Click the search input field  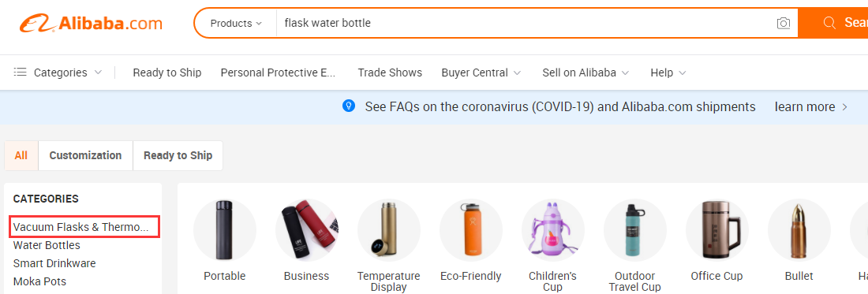tap(526, 23)
